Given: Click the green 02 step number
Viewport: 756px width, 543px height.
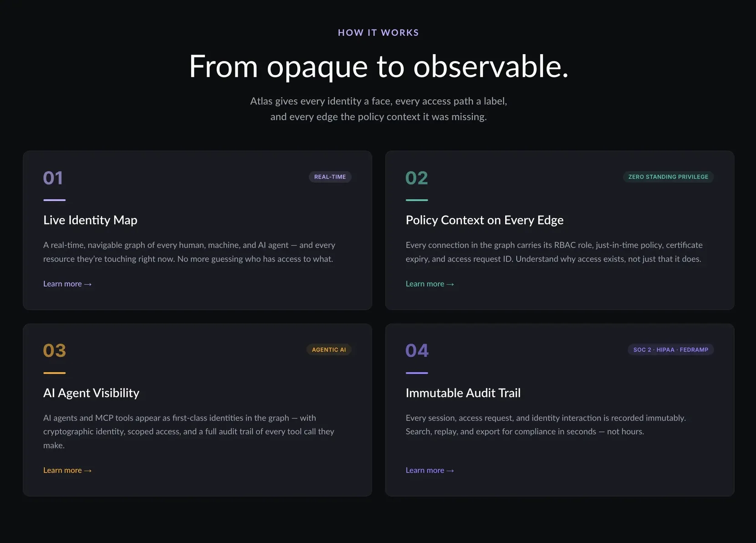Looking at the screenshot, I should coord(417,178).
